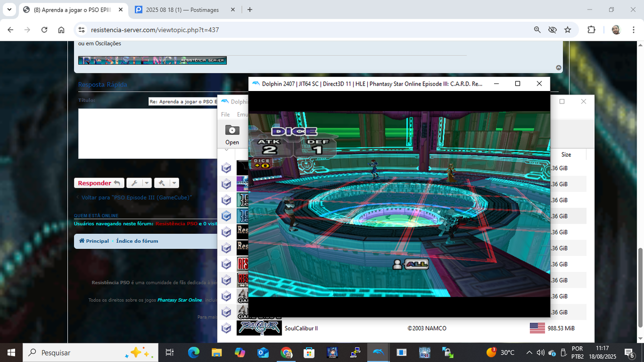Click the Título input field
644x362 pixels.
coord(183,102)
